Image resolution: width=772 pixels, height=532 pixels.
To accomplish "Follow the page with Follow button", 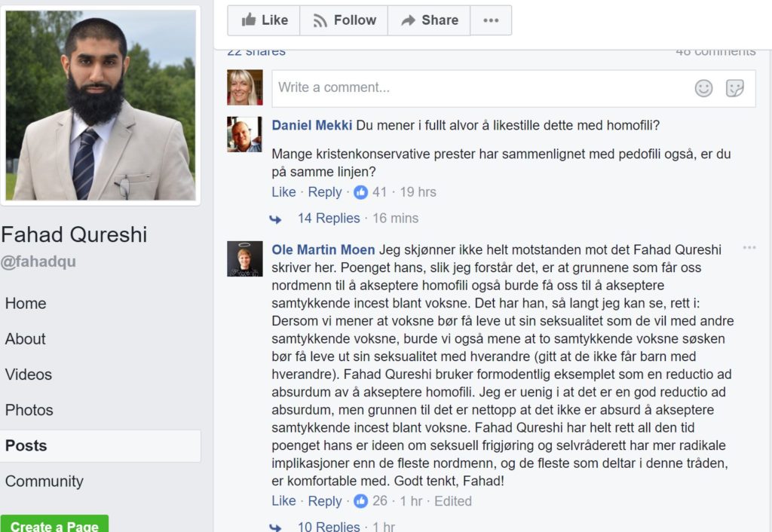I will (344, 20).
